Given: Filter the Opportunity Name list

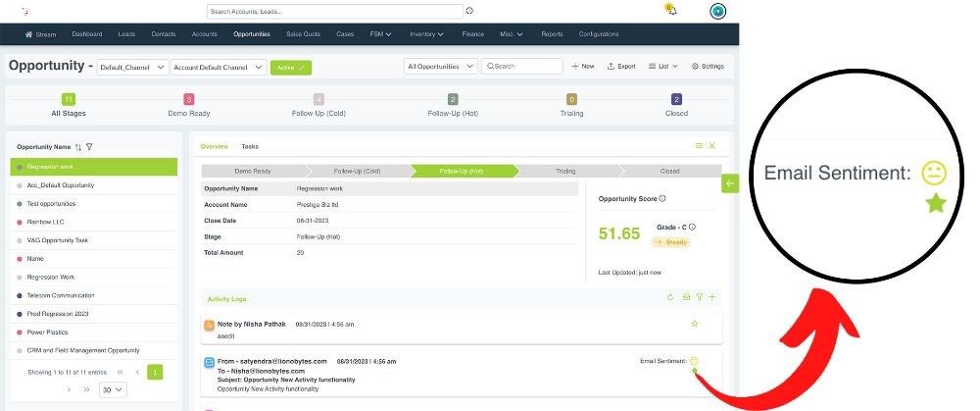Looking at the screenshot, I should [89, 146].
